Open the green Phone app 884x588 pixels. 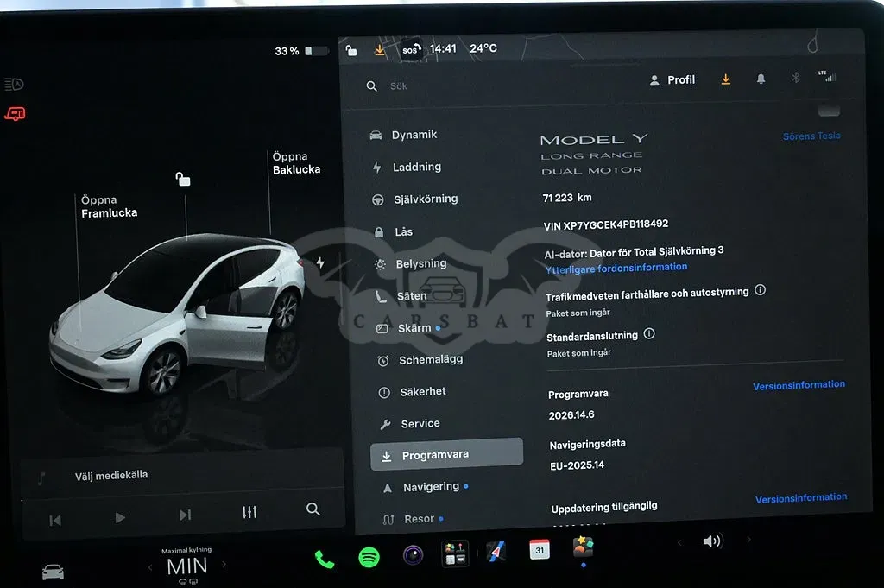pyautogui.click(x=325, y=560)
